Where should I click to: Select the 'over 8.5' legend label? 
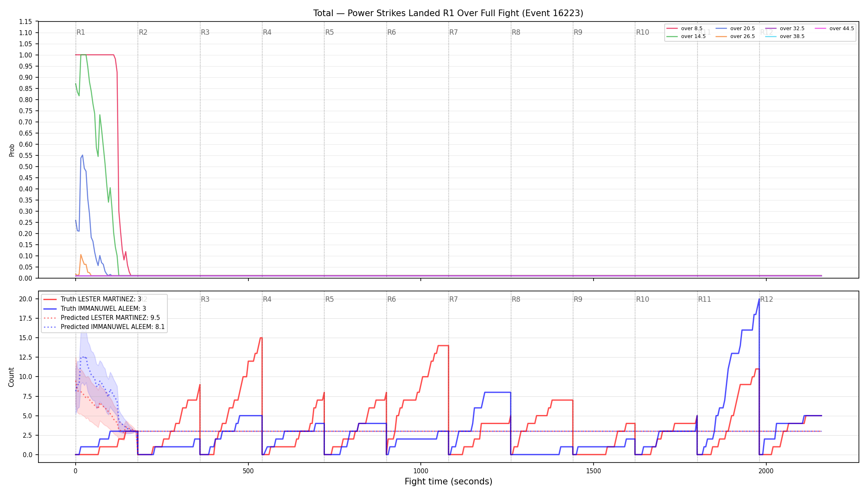point(692,29)
